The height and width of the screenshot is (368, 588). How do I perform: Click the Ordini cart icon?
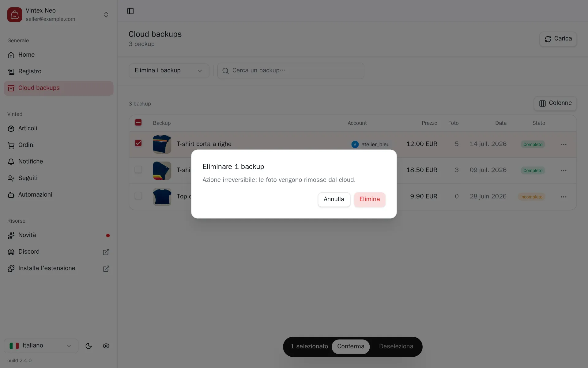11,145
